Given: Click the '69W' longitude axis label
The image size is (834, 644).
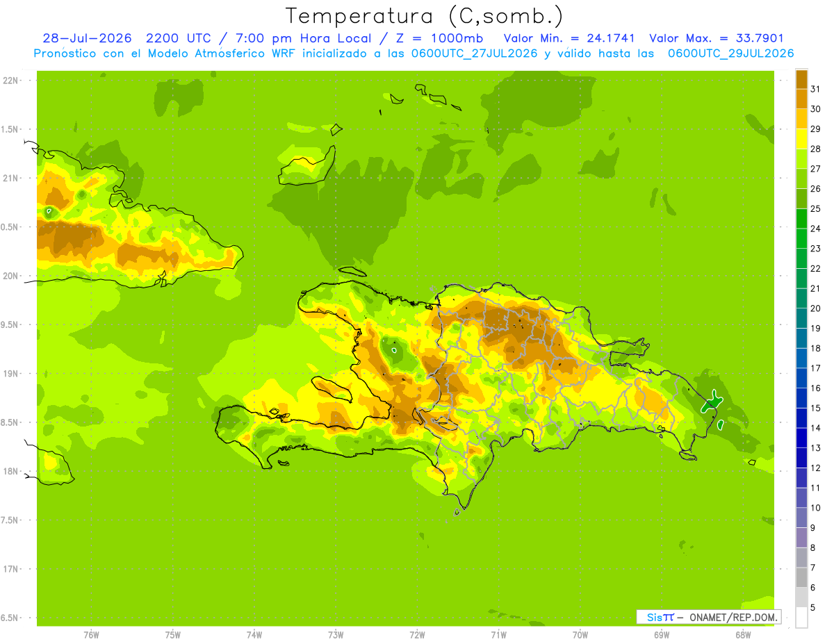Looking at the screenshot, I should [662, 635].
